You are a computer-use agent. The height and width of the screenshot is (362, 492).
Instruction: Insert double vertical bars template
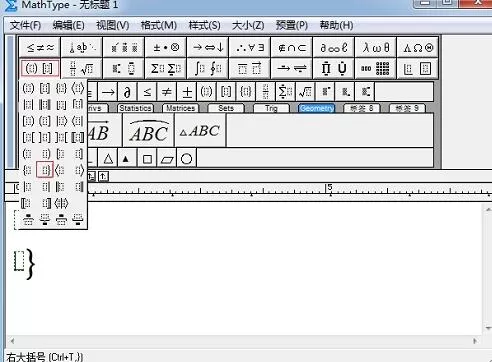[45, 105]
